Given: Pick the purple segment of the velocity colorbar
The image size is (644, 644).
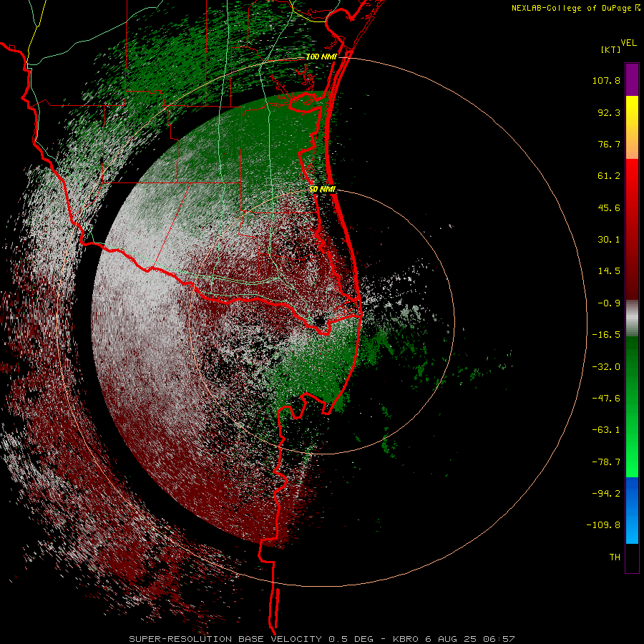Looking at the screenshot, I should pyautogui.click(x=632, y=79).
